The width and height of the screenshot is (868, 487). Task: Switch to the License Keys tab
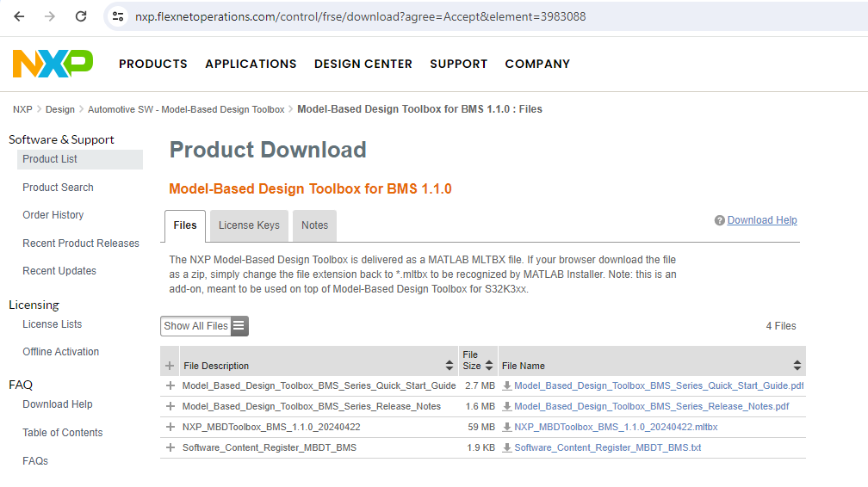tap(249, 225)
